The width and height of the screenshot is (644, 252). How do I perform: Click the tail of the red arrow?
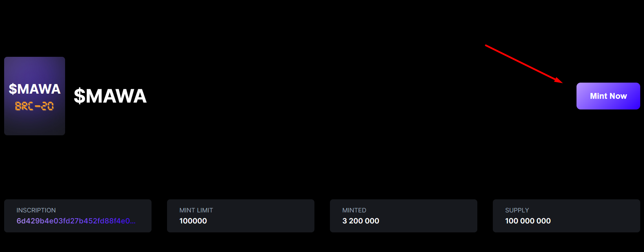[486, 45]
